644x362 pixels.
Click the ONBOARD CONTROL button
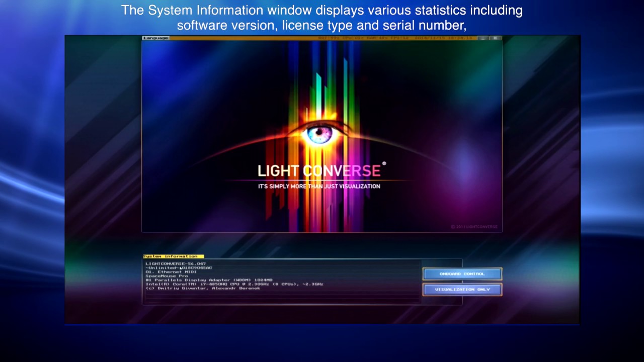click(x=462, y=274)
